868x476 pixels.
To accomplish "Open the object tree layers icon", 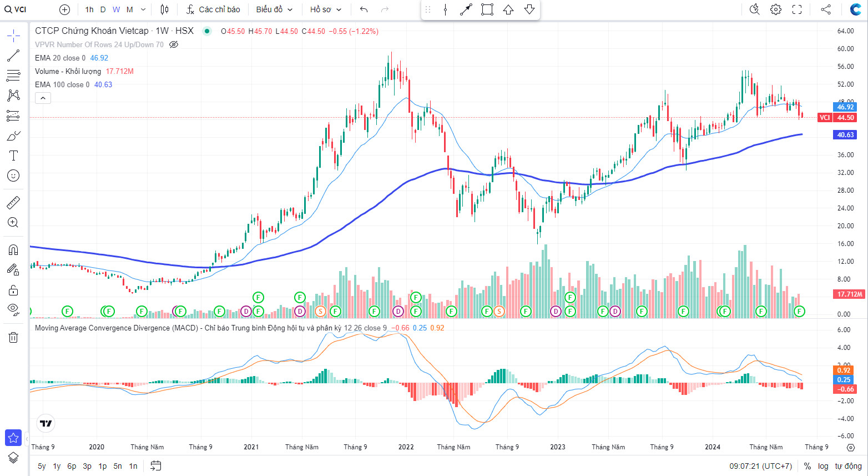I will [13, 458].
